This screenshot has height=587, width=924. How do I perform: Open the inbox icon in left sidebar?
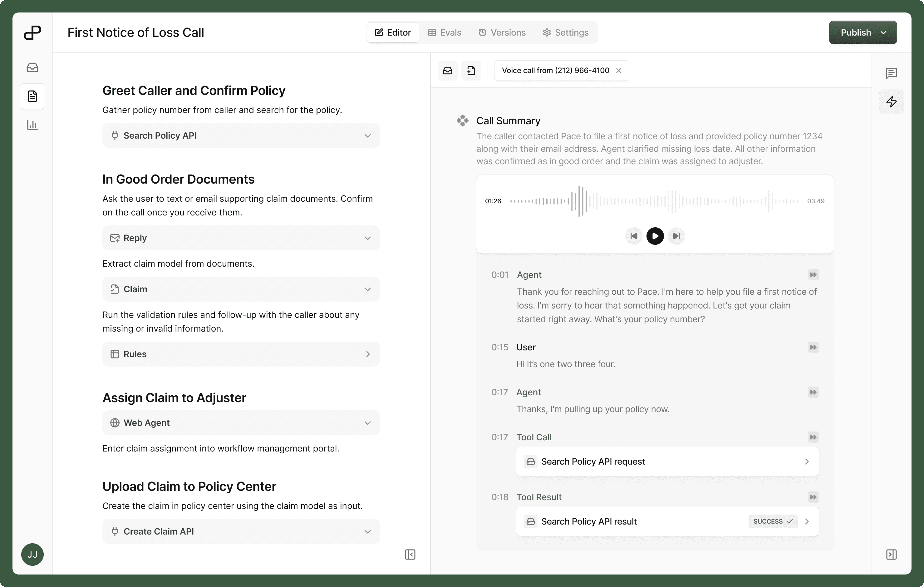click(32, 67)
